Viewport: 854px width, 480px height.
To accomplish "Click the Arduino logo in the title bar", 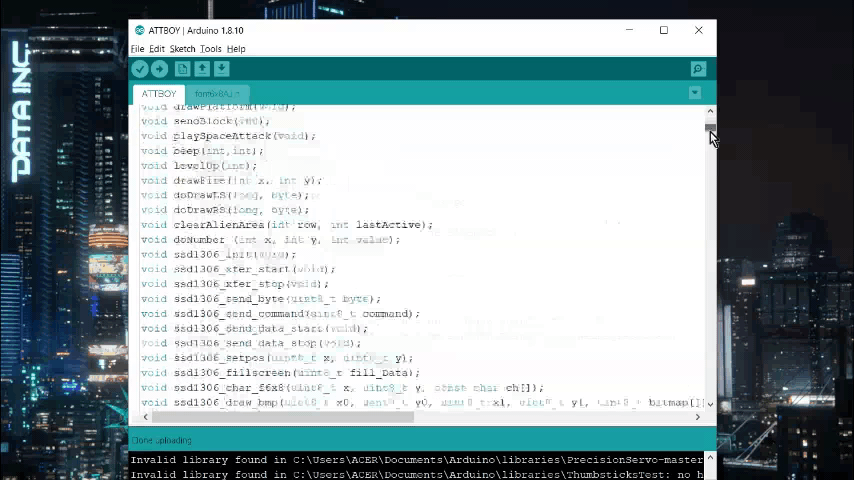I will [139, 30].
